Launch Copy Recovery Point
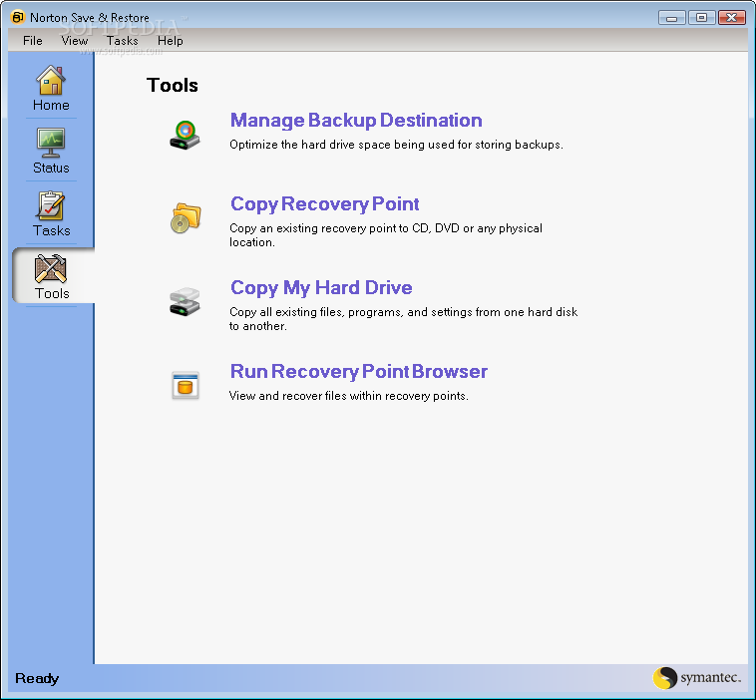Image resolution: width=756 pixels, height=700 pixels. tap(324, 204)
